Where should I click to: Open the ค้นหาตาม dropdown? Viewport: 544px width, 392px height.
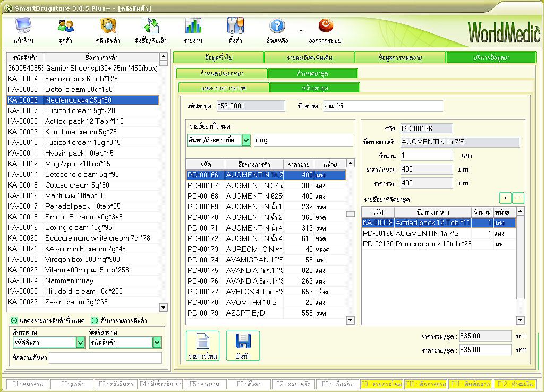point(81,343)
